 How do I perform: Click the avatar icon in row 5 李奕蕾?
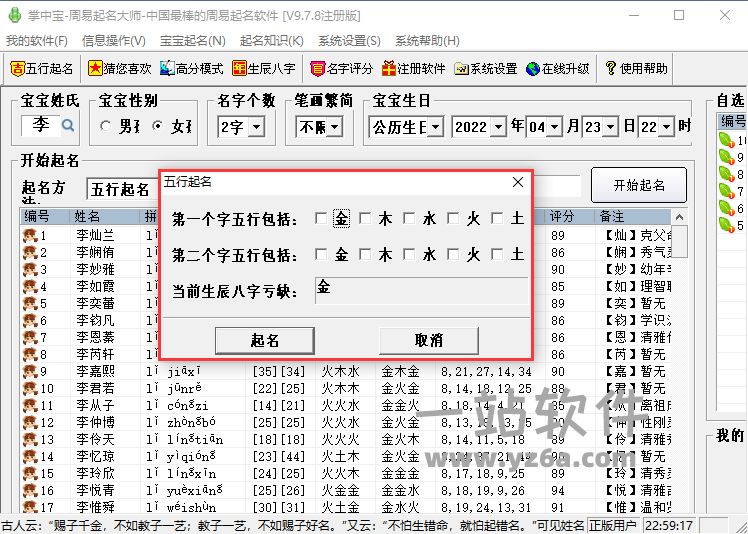[30, 304]
